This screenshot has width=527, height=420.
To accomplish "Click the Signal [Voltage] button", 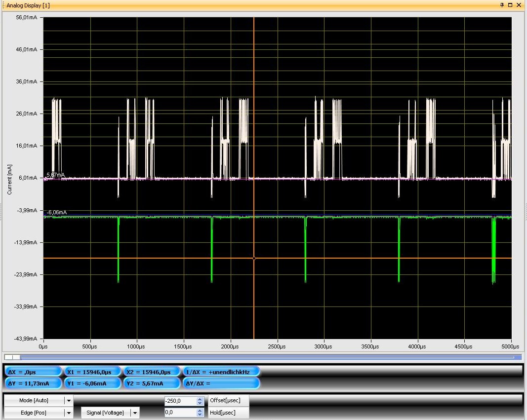I will click(106, 413).
